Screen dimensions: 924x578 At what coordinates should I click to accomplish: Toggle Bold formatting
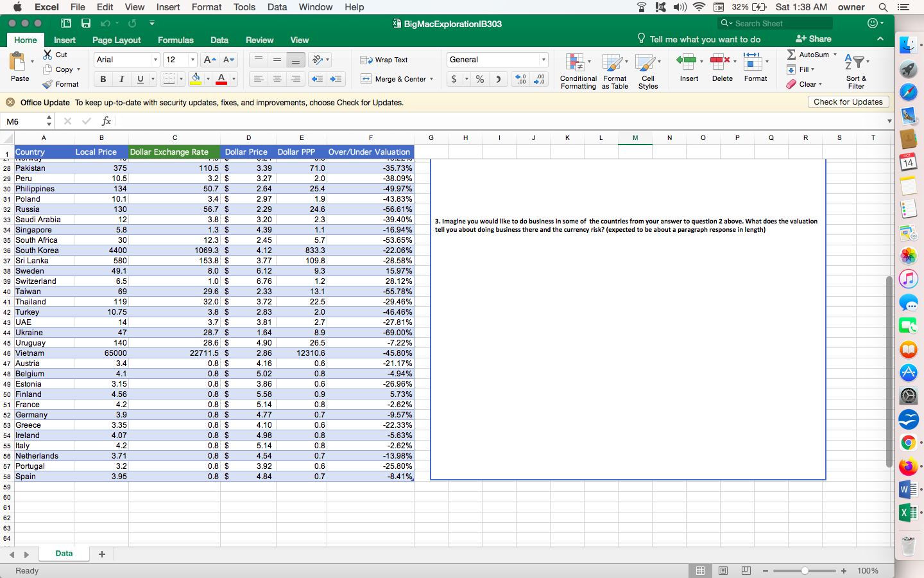coord(103,79)
